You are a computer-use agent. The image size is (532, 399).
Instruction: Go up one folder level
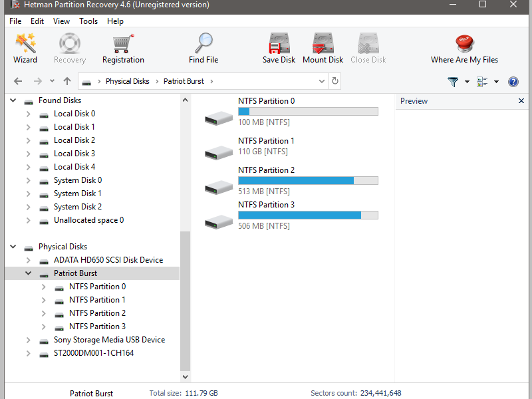pos(67,81)
